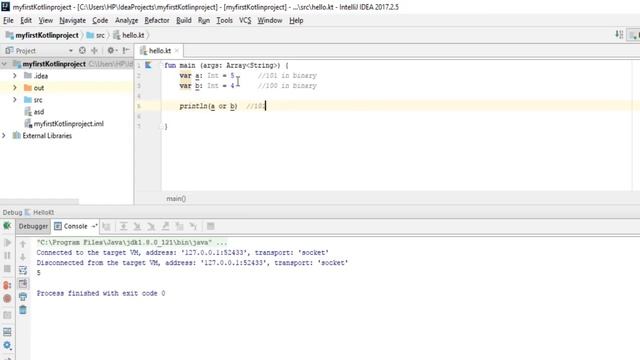
Task: Open the Navigate menu
Action: pyautogui.click(x=72, y=20)
